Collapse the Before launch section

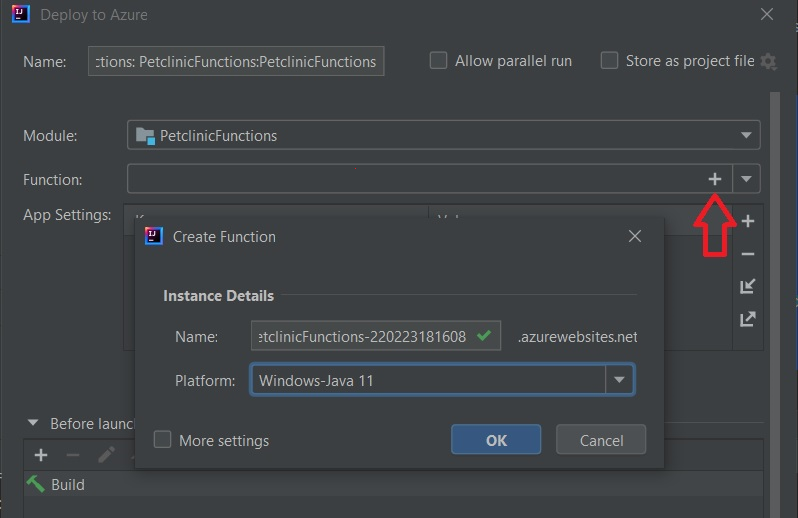pos(33,423)
